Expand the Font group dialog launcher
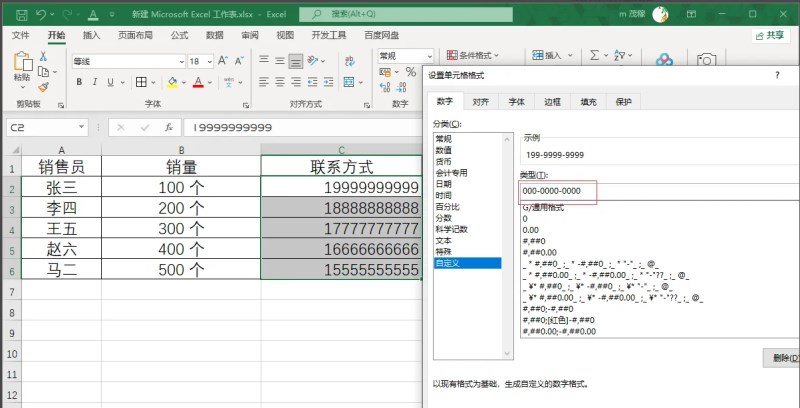 click(x=246, y=105)
